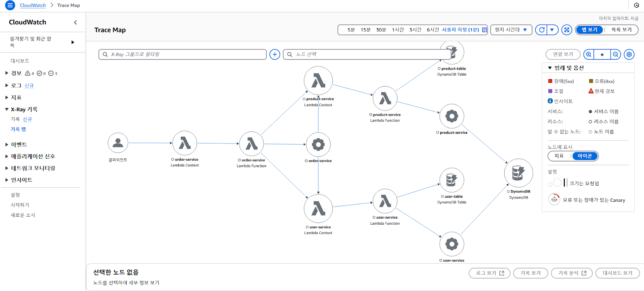Screen dimensions: 644x291
Task: Click the Canary error indicator icon
Action: pyautogui.click(x=554, y=199)
